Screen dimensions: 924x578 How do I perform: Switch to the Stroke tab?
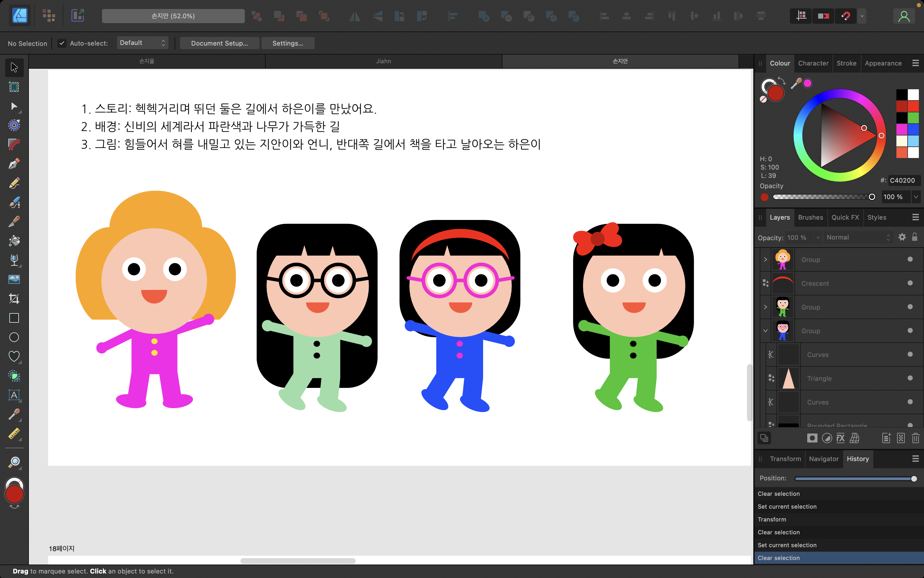[x=846, y=63]
